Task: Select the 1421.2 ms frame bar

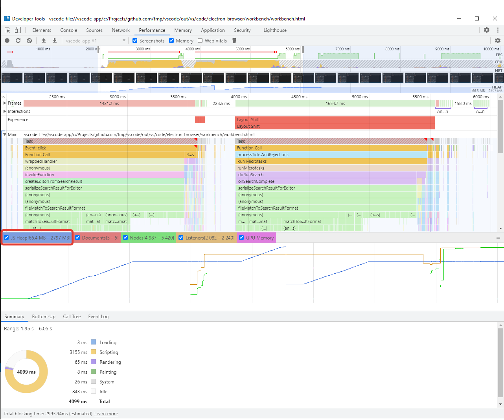Action: (x=109, y=103)
